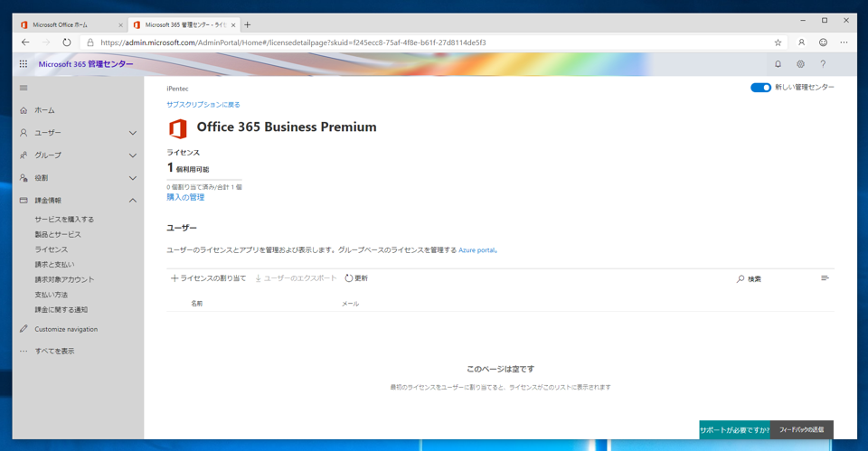Open 課金に関する通知 in navigation
The width and height of the screenshot is (868, 451).
(61, 309)
